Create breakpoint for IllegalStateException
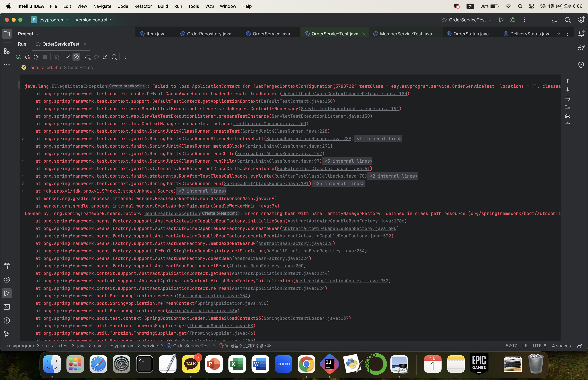 click(x=127, y=86)
